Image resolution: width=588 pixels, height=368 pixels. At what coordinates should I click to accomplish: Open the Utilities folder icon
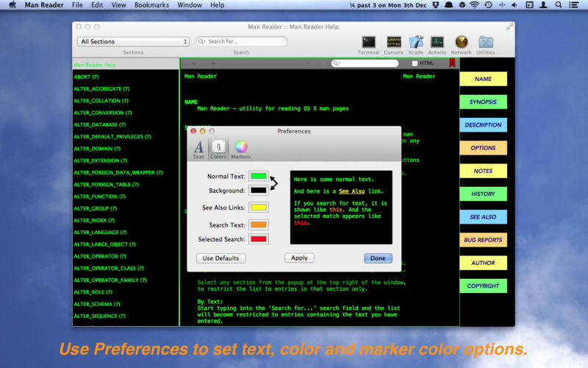point(486,42)
